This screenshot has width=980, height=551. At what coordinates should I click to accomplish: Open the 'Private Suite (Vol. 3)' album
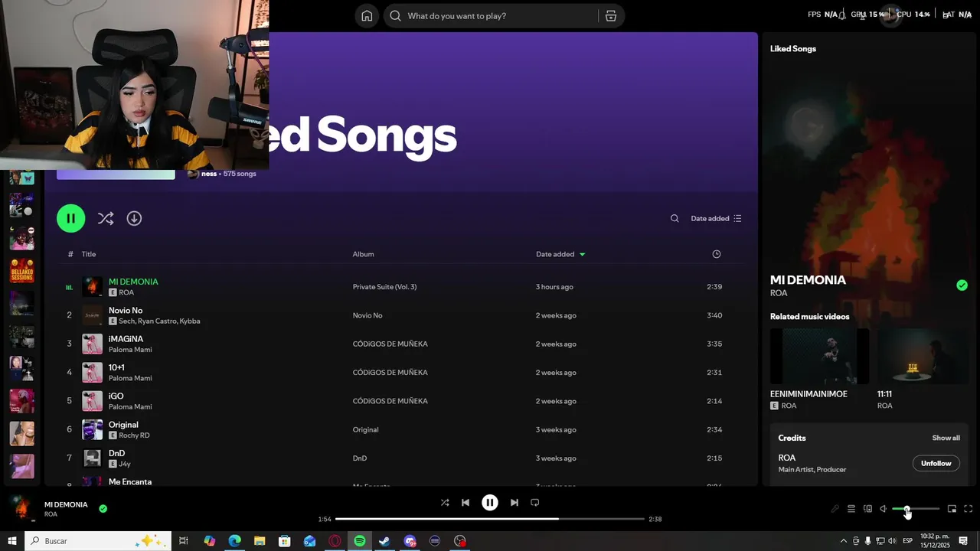tap(384, 287)
